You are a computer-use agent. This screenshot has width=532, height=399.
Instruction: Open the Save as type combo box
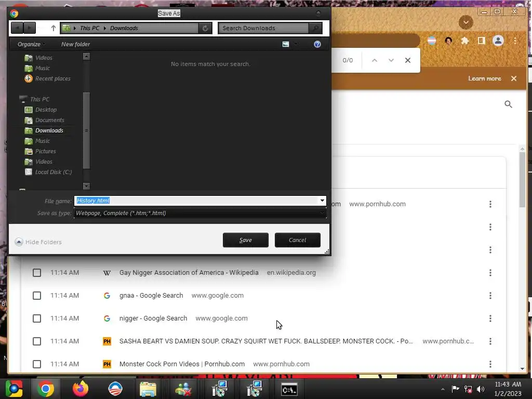pyautogui.click(x=200, y=213)
